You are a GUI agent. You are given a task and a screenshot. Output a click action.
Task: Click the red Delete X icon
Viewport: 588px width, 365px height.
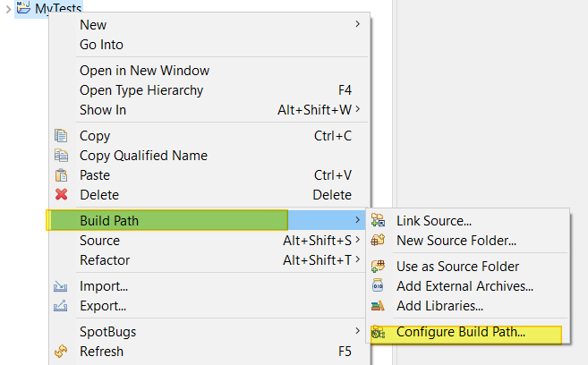tap(61, 195)
